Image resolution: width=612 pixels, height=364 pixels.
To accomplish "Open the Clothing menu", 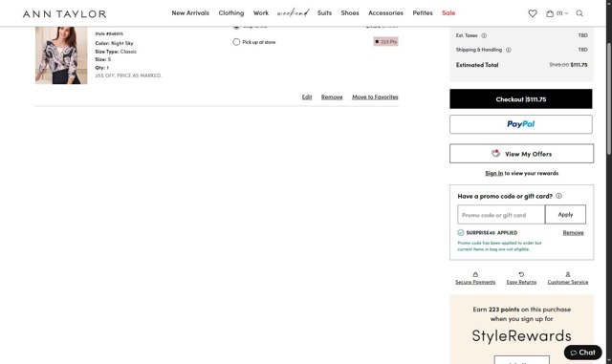I will point(231,12).
